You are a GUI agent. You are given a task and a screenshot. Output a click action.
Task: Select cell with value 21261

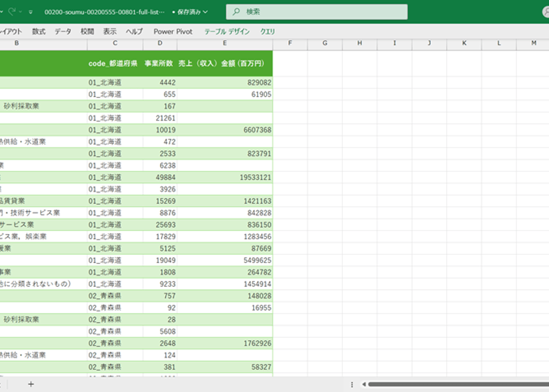tap(160, 118)
